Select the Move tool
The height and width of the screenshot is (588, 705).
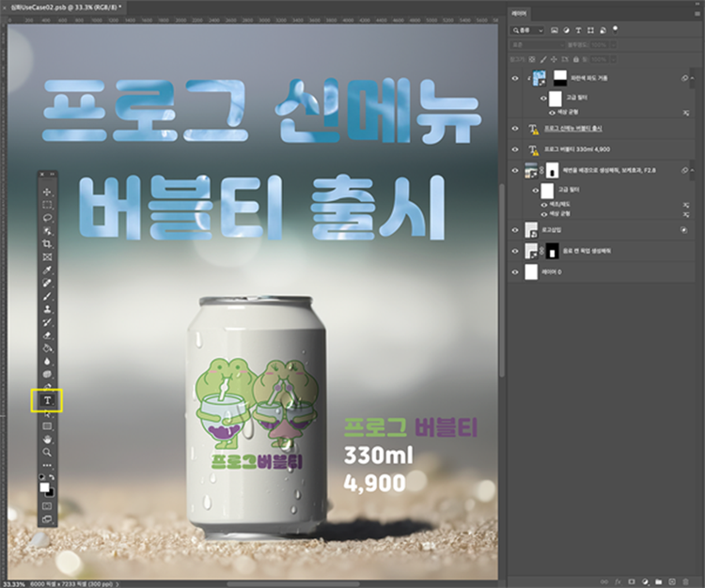pos(47,193)
